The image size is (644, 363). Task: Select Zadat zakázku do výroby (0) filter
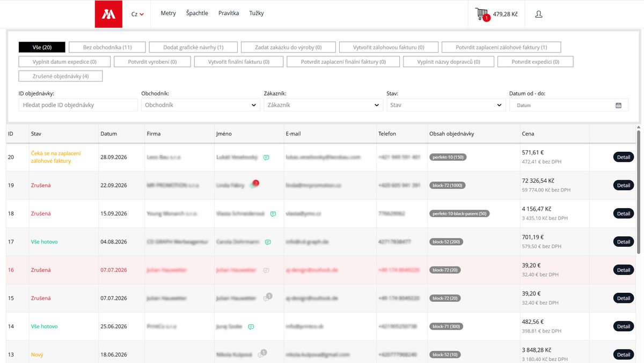289,47
